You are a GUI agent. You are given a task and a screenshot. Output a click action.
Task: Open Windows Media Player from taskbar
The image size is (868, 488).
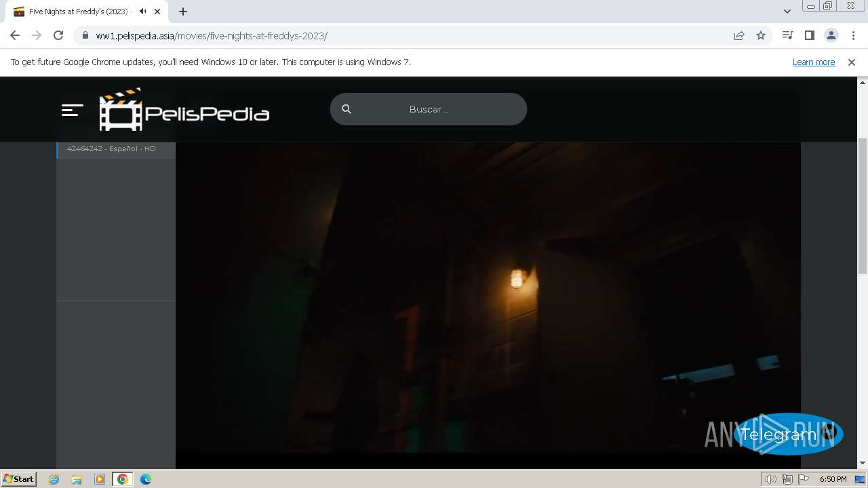[x=100, y=479]
